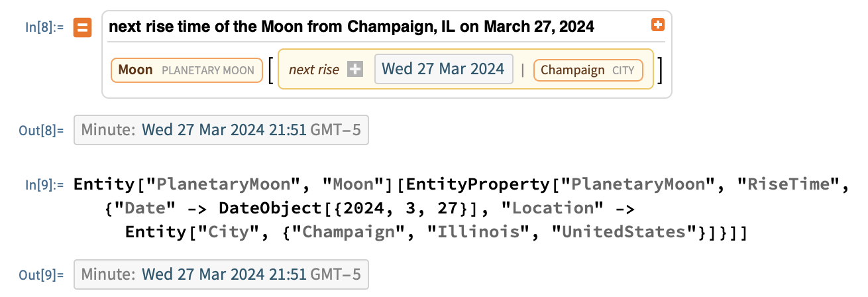Click the "next rise" property label

(x=313, y=70)
